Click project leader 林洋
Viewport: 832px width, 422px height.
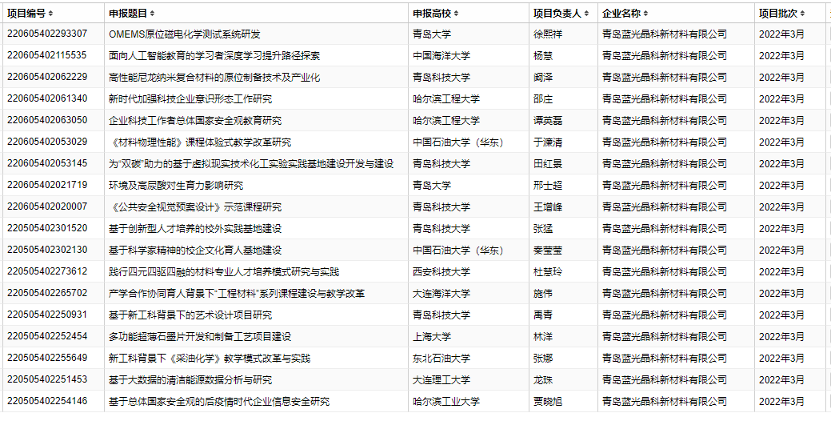[543, 337]
